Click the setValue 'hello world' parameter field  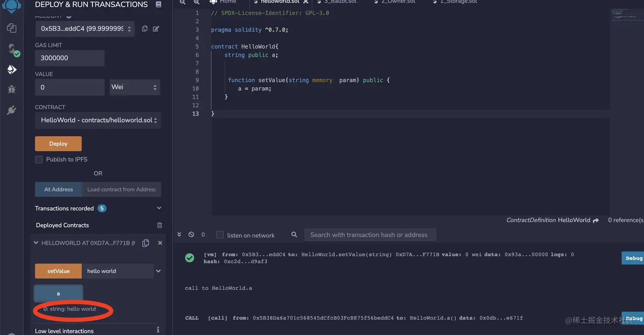click(118, 271)
